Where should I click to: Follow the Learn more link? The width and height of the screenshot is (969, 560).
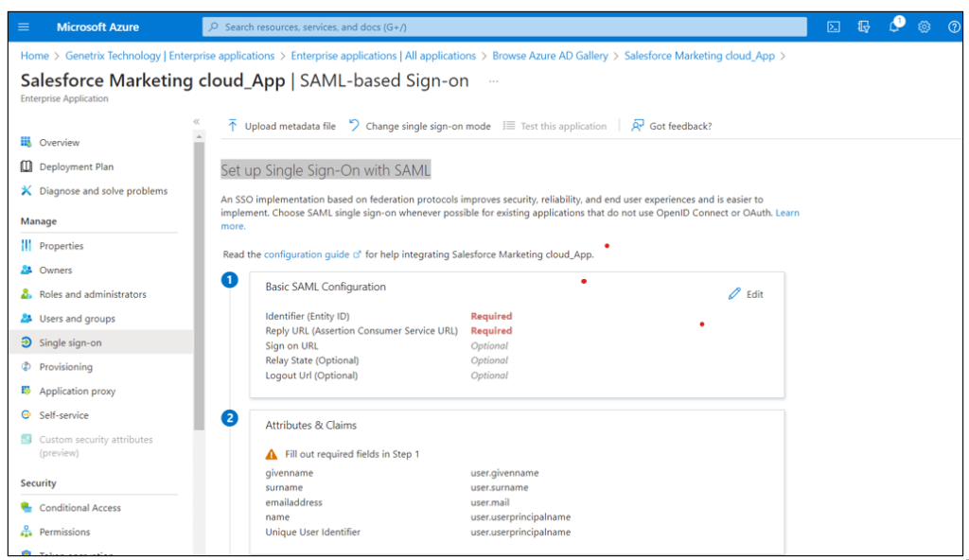coord(786,213)
